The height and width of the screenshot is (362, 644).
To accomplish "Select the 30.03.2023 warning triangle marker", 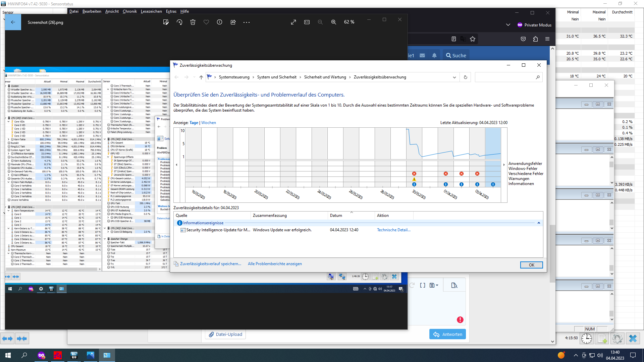I will 414,179.
